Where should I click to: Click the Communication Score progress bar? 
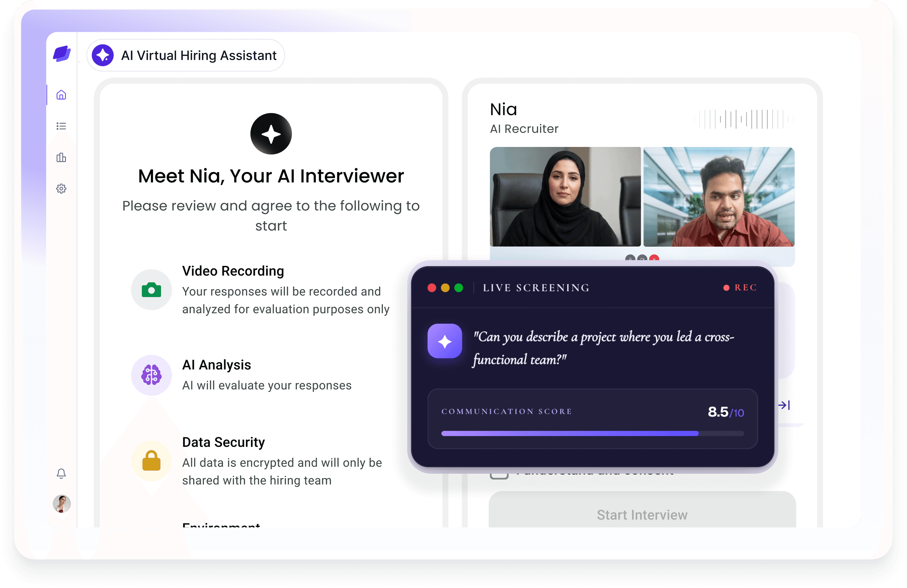tap(592, 433)
